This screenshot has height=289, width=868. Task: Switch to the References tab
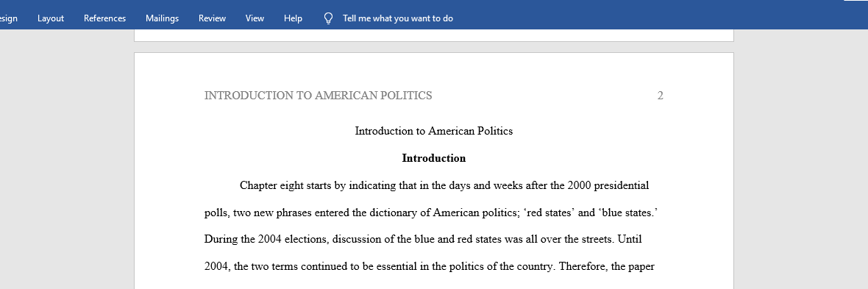tap(104, 18)
